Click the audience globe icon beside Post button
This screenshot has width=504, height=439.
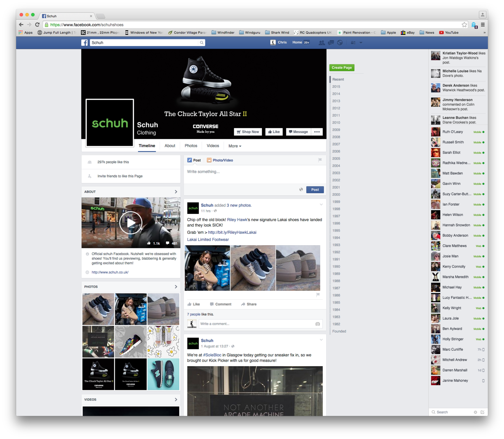pyautogui.click(x=301, y=190)
